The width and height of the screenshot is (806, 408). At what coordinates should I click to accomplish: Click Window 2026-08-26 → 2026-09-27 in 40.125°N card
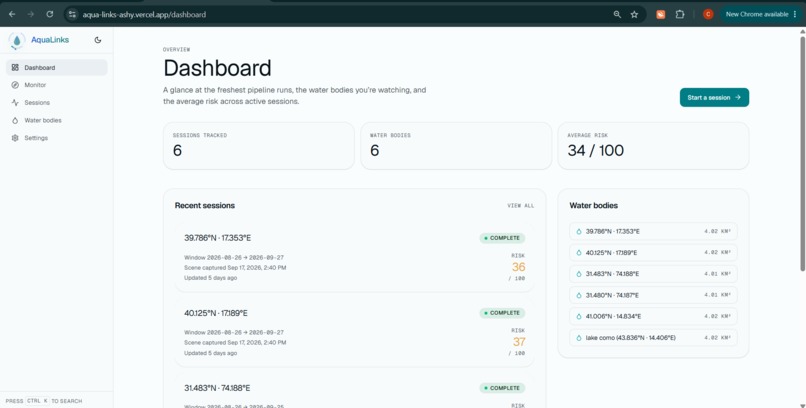pos(234,332)
